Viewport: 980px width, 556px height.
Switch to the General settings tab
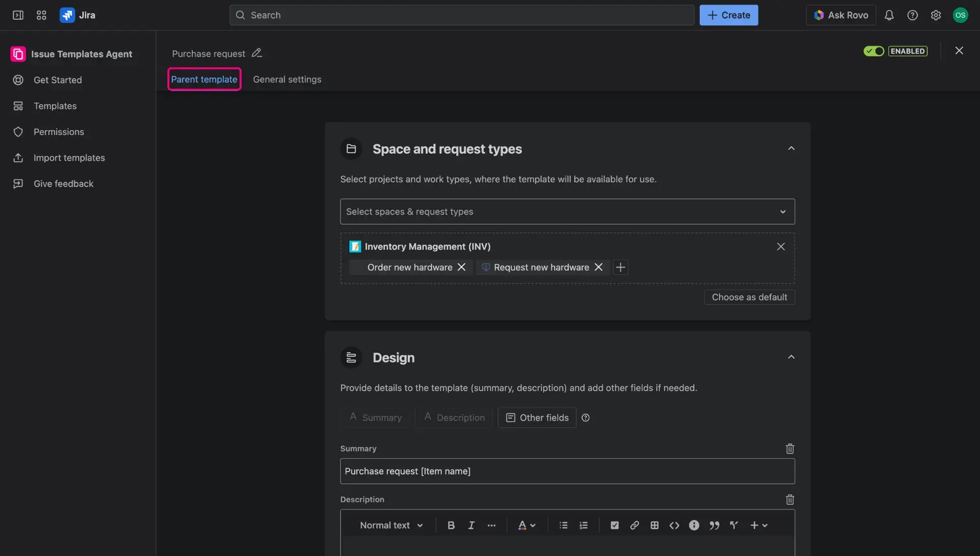(287, 79)
